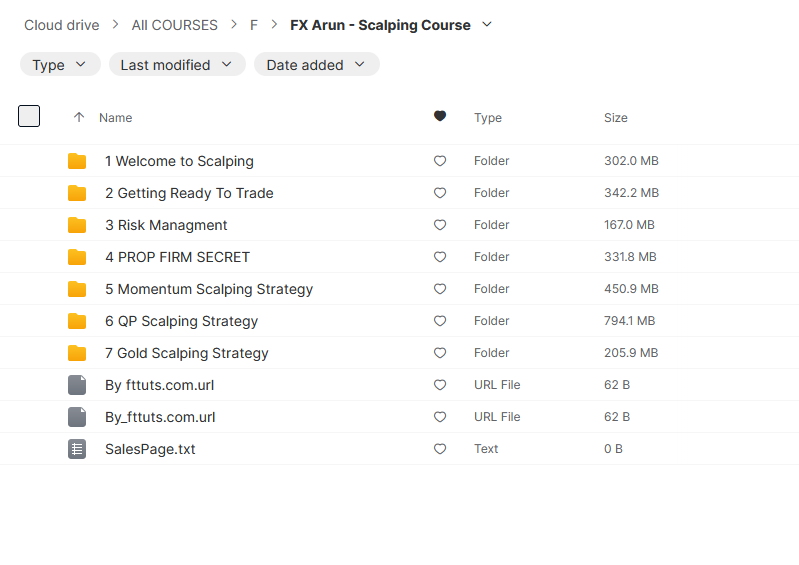This screenshot has width=799, height=565.
Task: Open the Type filter dropdown
Action: tap(60, 65)
